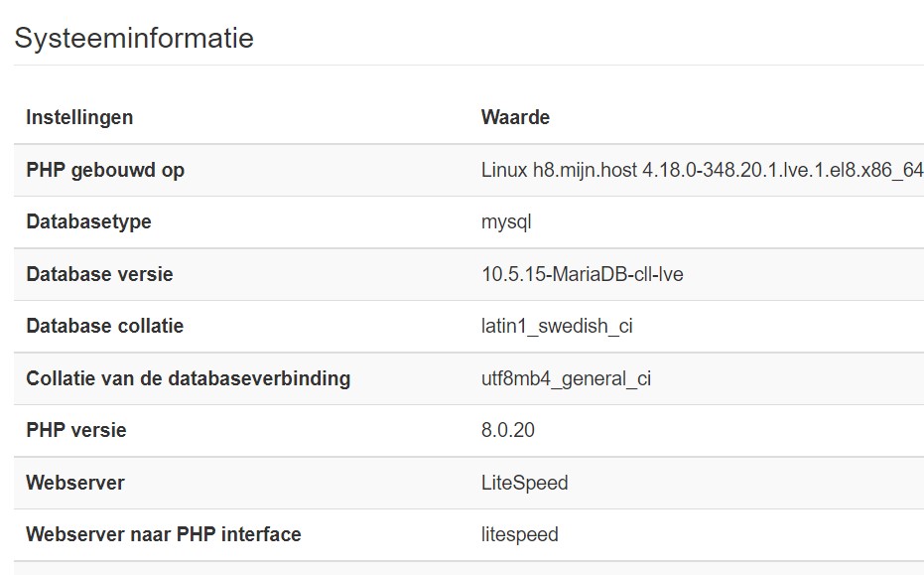Click the Database versie label
Image resolution: width=924 pixels, height=575 pixels.
click(x=99, y=274)
